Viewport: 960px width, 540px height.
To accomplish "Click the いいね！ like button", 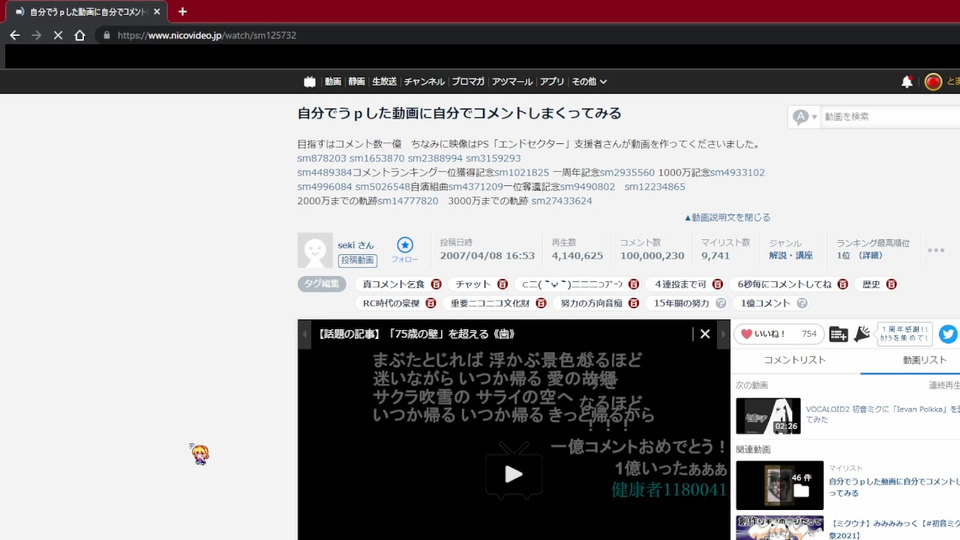I will pos(778,334).
